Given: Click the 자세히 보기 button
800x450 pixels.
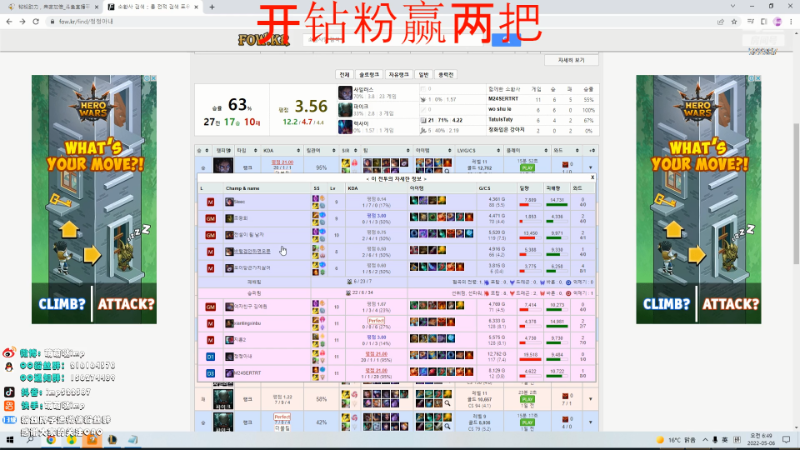Looking at the screenshot, I should (x=571, y=60).
